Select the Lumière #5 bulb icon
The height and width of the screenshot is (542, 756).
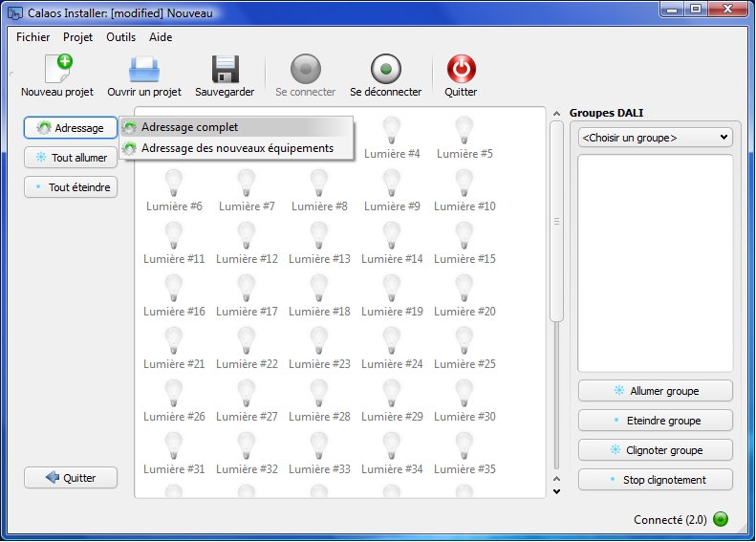[464, 131]
